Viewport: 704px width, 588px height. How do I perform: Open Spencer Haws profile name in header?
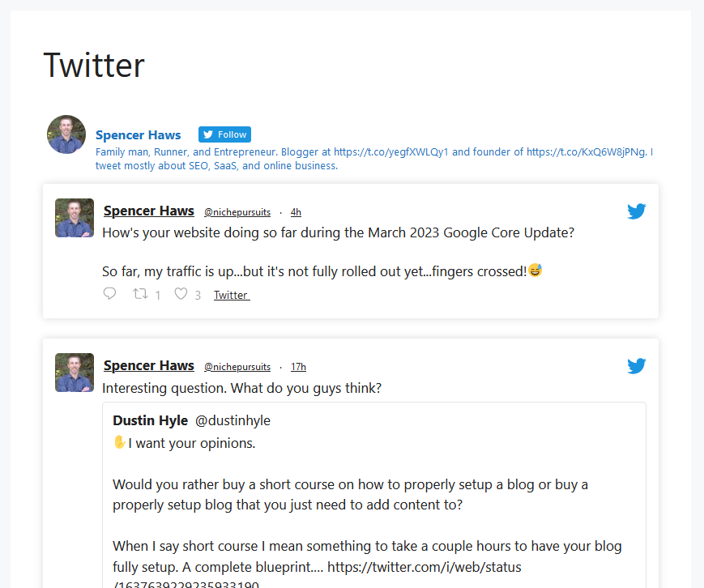click(139, 134)
